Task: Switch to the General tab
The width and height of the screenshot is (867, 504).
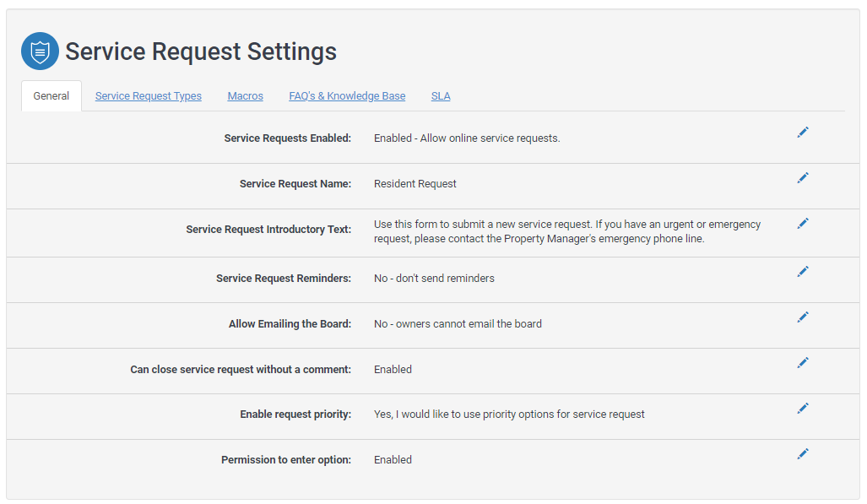Action: point(51,96)
